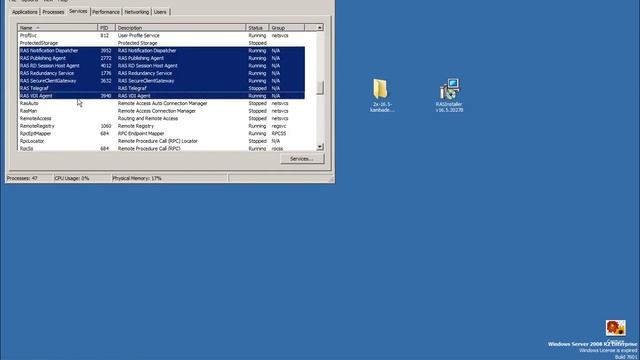Sort by Status column header
This screenshot has height=360, width=640.
pyautogui.click(x=257, y=28)
